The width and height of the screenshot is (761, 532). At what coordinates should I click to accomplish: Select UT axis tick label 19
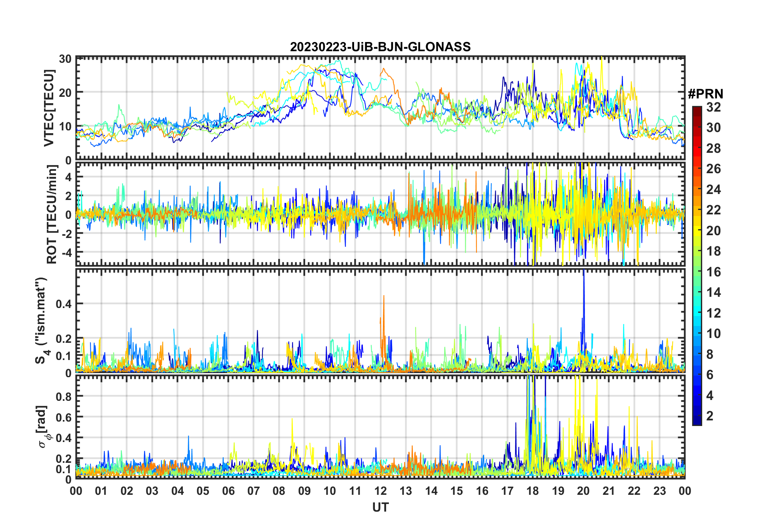point(558,491)
